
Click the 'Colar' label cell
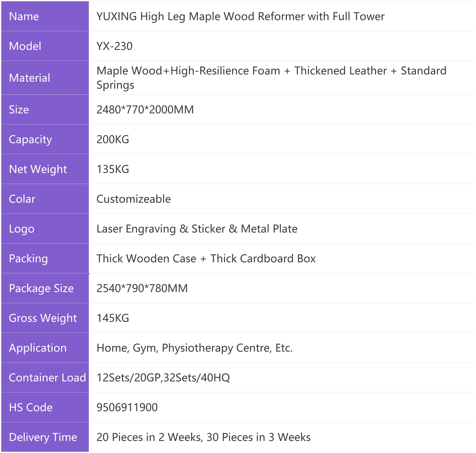(45, 199)
